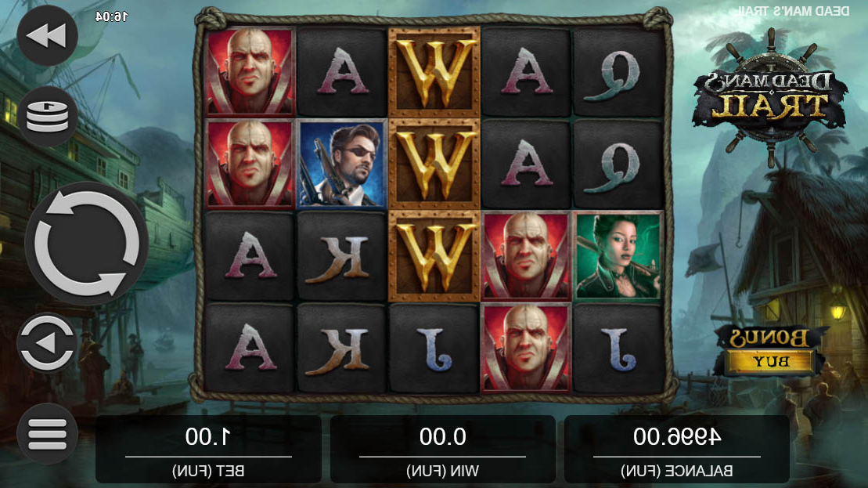This screenshot has width=868, height=488.
Task: Select the green-haired woman symbol
Action: pyautogui.click(x=618, y=256)
